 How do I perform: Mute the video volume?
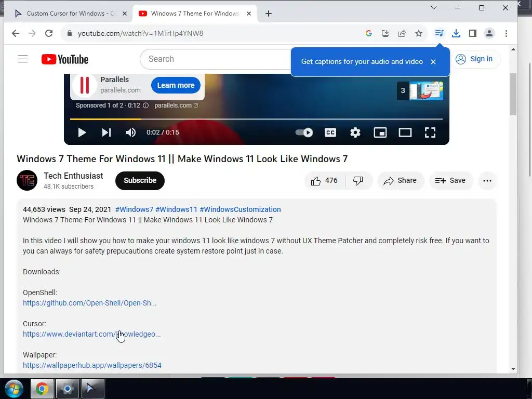click(131, 132)
